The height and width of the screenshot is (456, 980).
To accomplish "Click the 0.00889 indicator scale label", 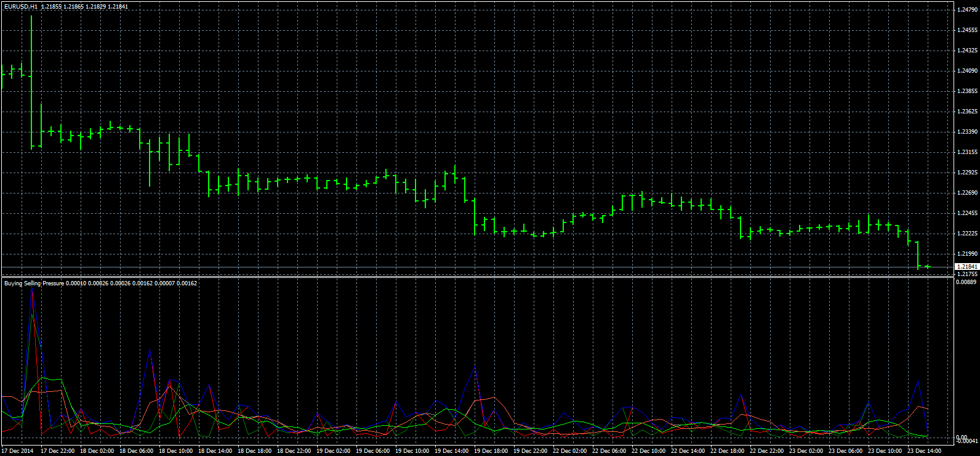I will 967,282.
